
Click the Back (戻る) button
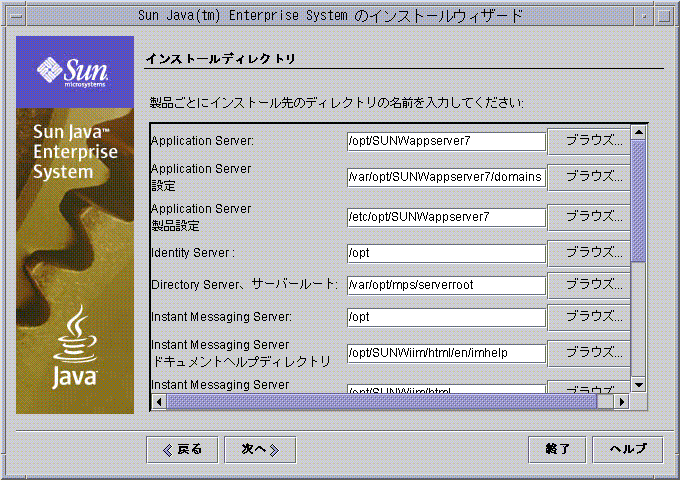pyautogui.click(x=182, y=450)
